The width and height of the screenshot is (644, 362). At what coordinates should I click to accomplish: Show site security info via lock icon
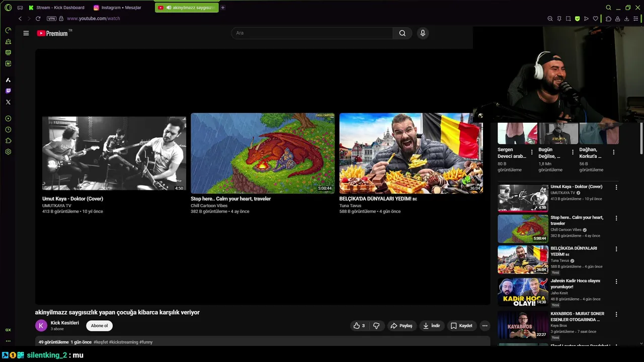[x=61, y=19]
